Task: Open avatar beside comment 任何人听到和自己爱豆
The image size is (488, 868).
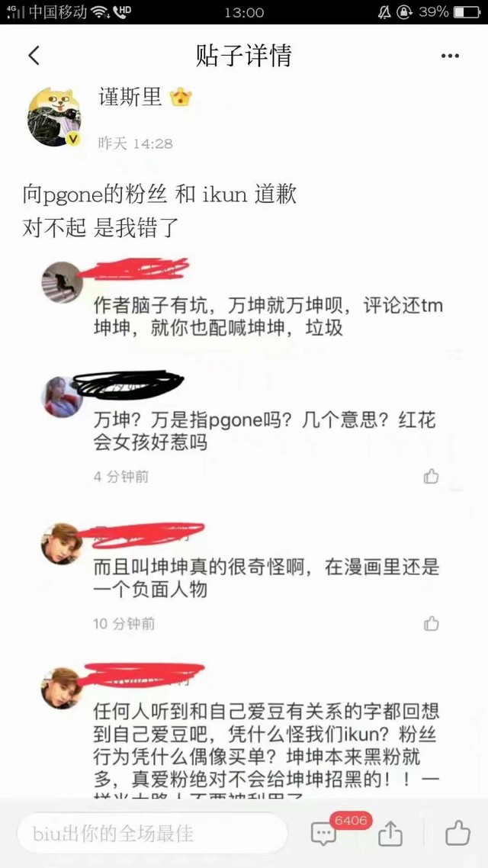Action: point(62,688)
